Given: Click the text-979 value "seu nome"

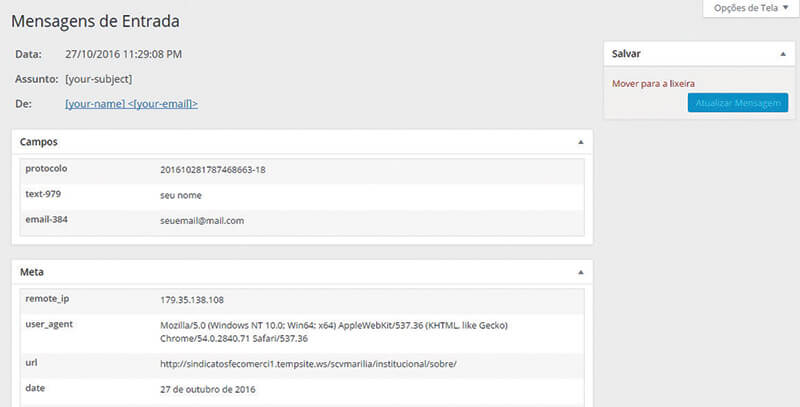Looking at the screenshot, I should pos(181,194).
